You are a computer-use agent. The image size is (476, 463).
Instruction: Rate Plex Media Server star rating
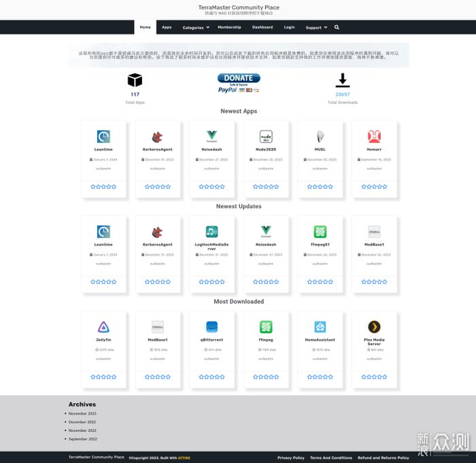coord(374,377)
